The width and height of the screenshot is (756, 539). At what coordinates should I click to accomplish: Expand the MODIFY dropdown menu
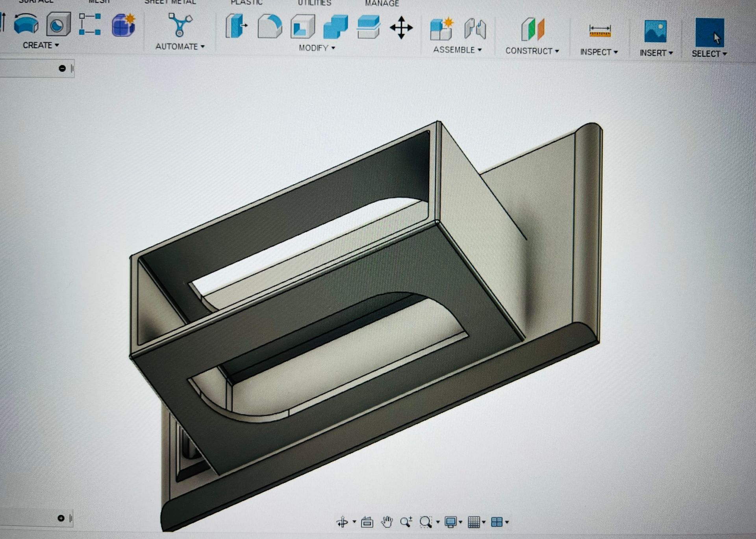tap(317, 48)
